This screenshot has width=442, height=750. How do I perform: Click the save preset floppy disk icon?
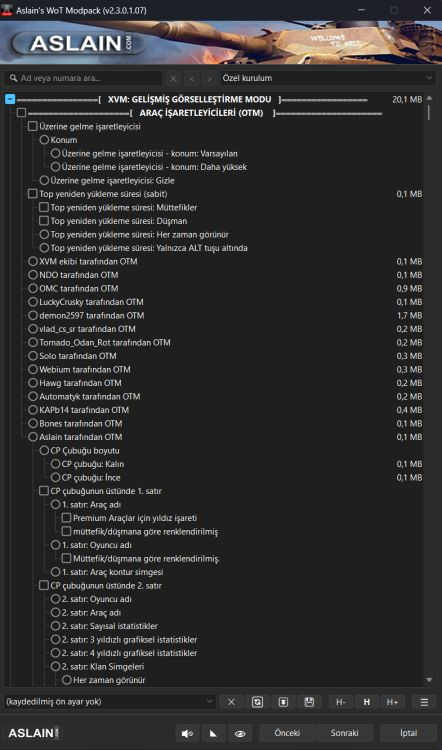(x=309, y=702)
